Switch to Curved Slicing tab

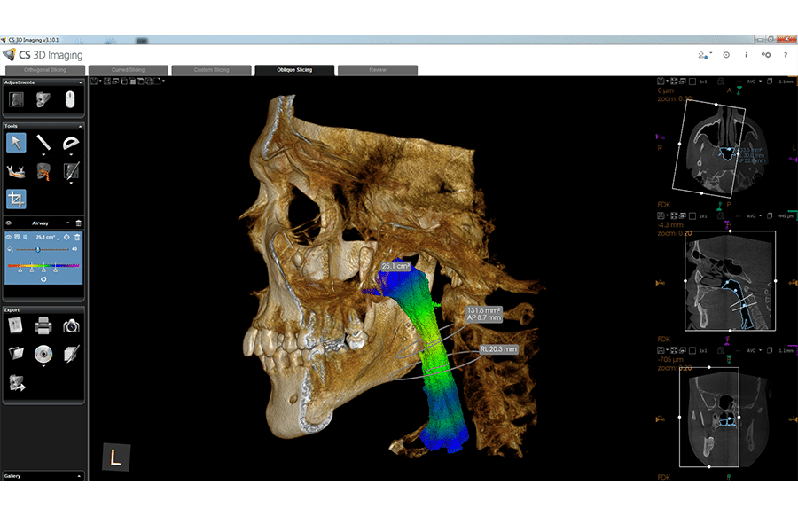(x=129, y=70)
